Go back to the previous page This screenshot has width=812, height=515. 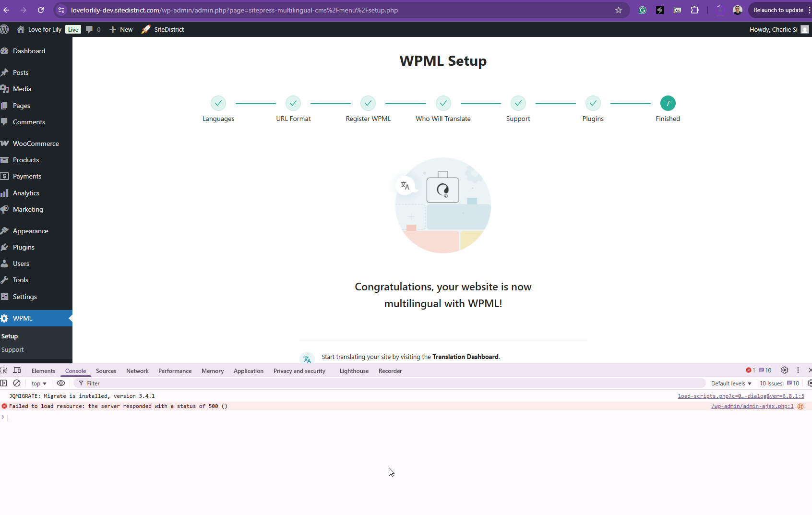coord(6,10)
